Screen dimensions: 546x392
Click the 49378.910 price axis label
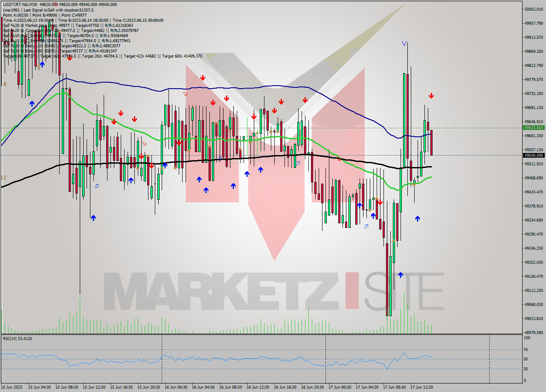[x=534, y=206]
